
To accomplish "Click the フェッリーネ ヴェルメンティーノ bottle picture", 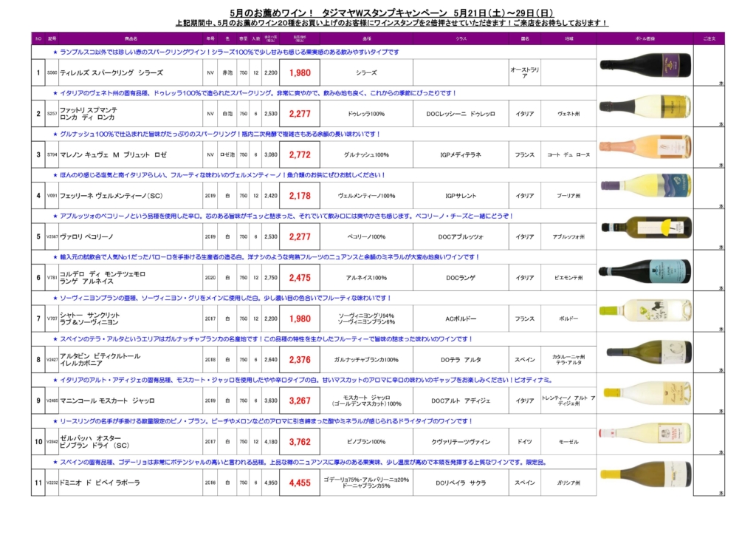I will 646,185.
